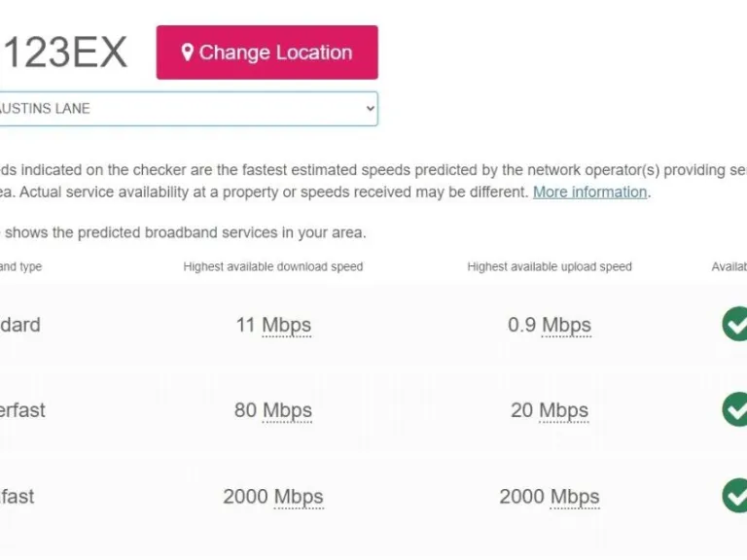747x560 pixels.
Task: Click the Mbps abbreviation beside 80 download speed
Action: click(287, 410)
